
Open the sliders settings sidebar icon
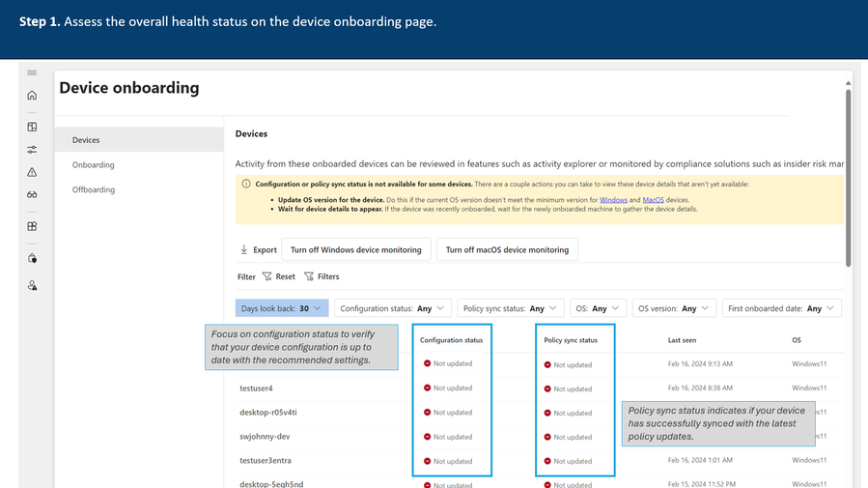[32, 150]
